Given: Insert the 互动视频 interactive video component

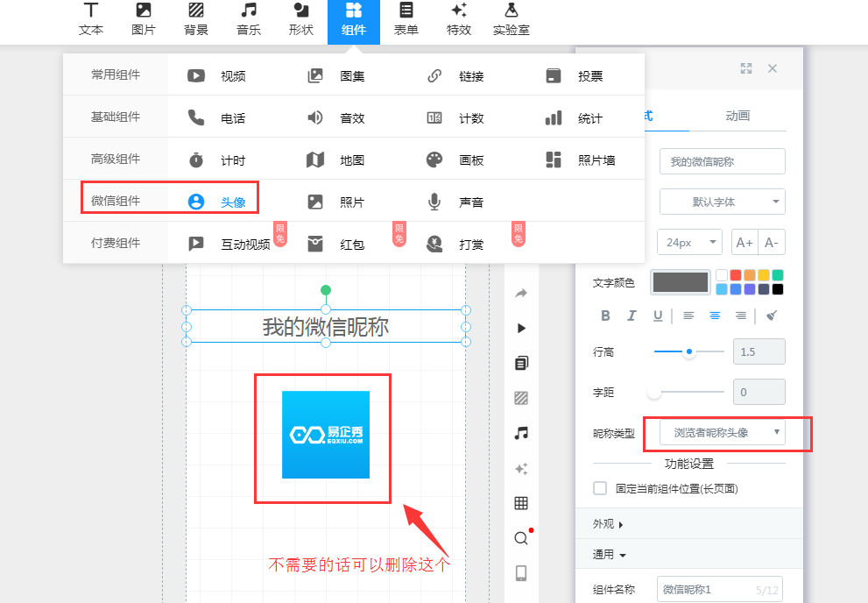Looking at the screenshot, I should click(229, 245).
